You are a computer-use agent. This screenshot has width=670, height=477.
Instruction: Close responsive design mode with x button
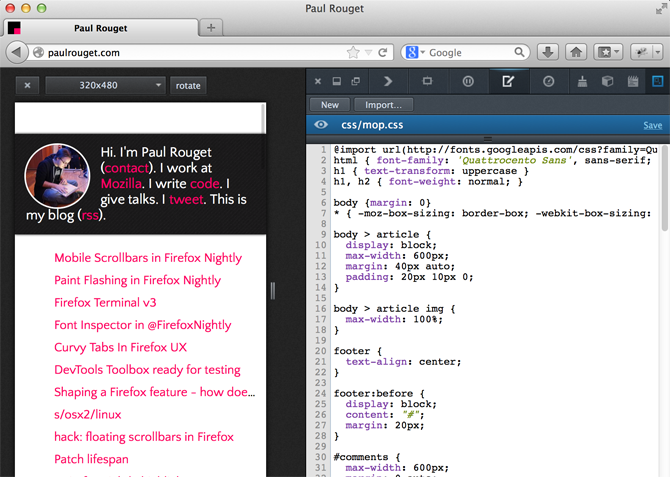(x=27, y=85)
